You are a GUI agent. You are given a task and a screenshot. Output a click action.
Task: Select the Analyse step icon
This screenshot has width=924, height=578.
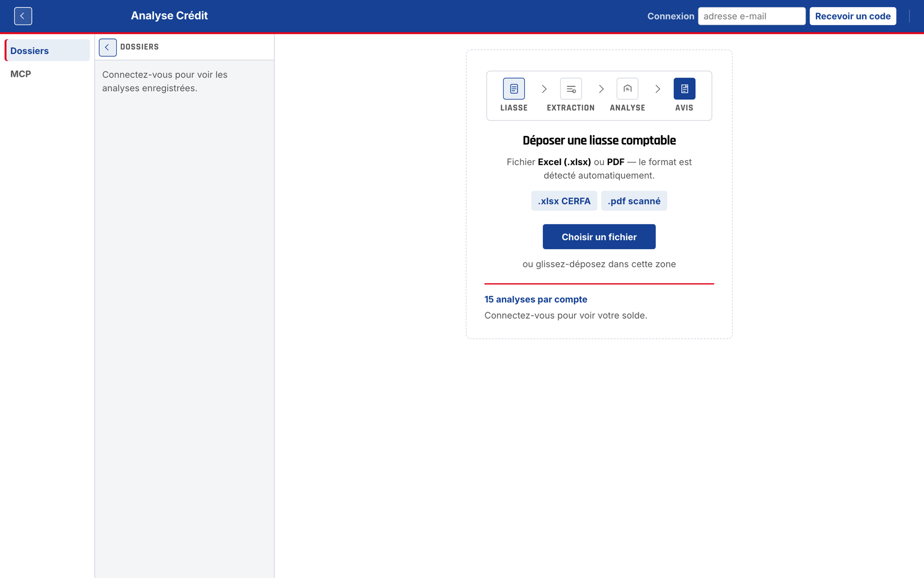627,89
